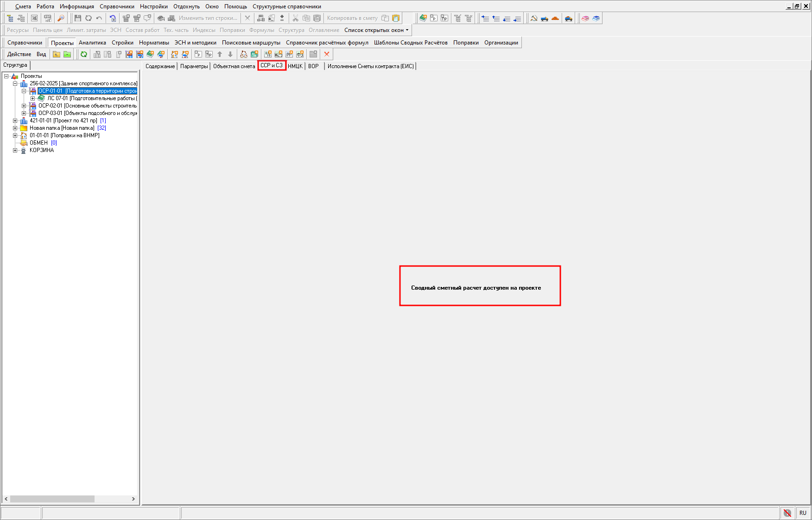Click the blue truck machinery icon
Screen dimensions: 812x520
[x=545, y=18]
